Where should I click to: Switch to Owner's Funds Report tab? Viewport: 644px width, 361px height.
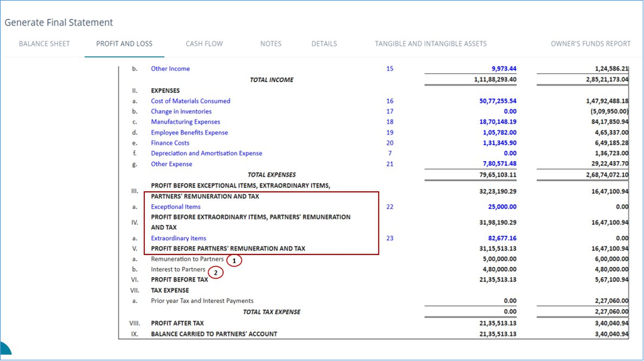click(591, 44)
